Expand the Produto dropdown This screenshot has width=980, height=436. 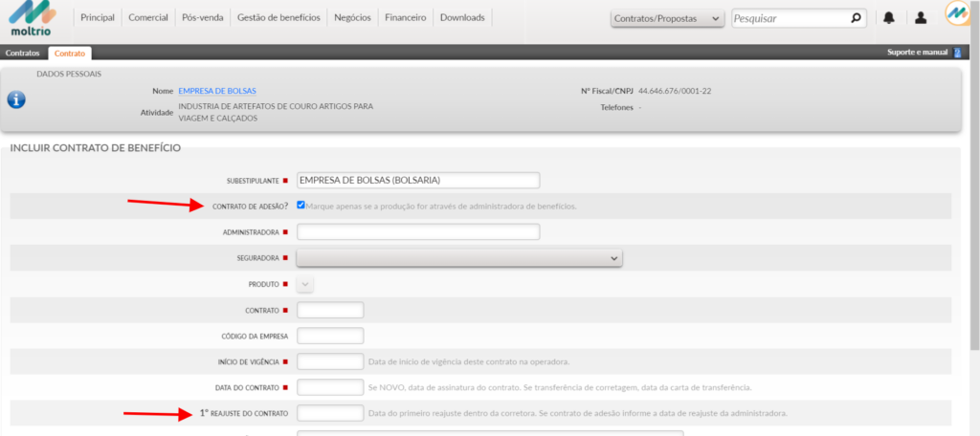point(305,284)
